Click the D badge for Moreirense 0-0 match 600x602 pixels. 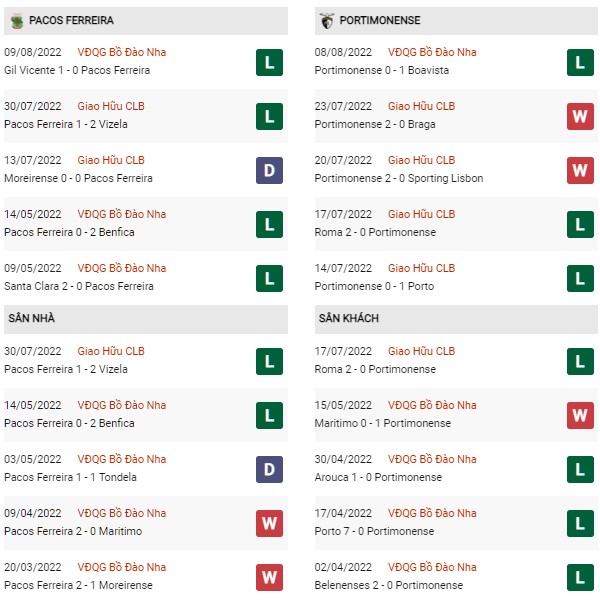pyautogui.click(x=269, y=170)
